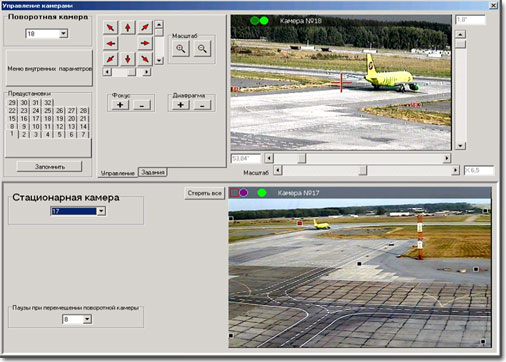Screen dimensions: 506x362
Task: Close the Управление камерами window
Action: 493,5
